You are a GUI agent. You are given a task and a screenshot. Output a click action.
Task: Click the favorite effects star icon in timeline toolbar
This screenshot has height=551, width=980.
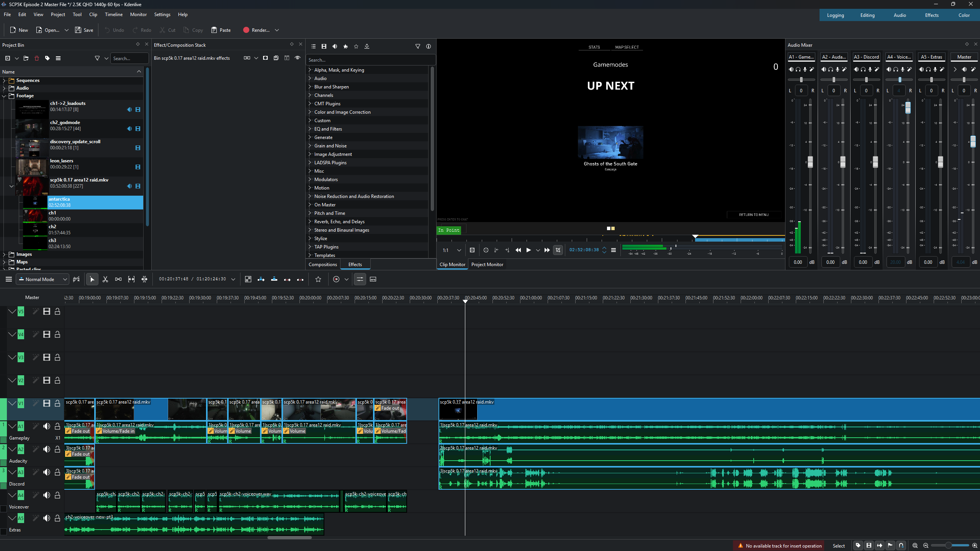click(318, 279)
